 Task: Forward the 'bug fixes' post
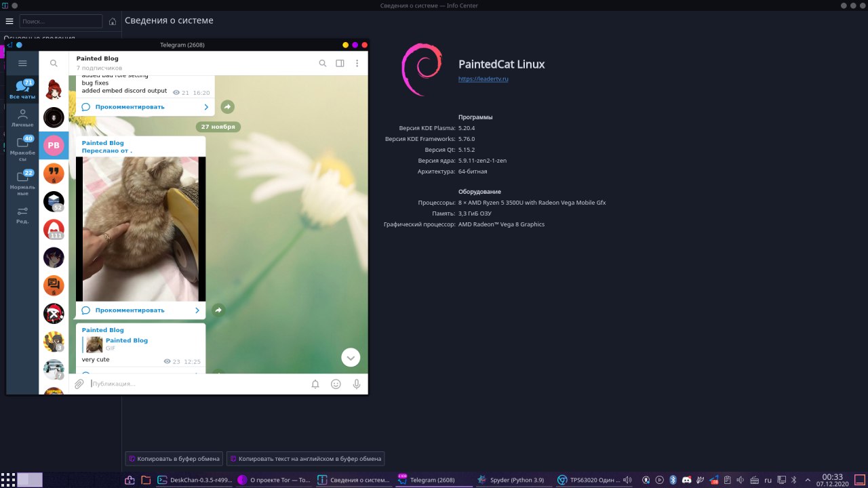click(228, 106)
